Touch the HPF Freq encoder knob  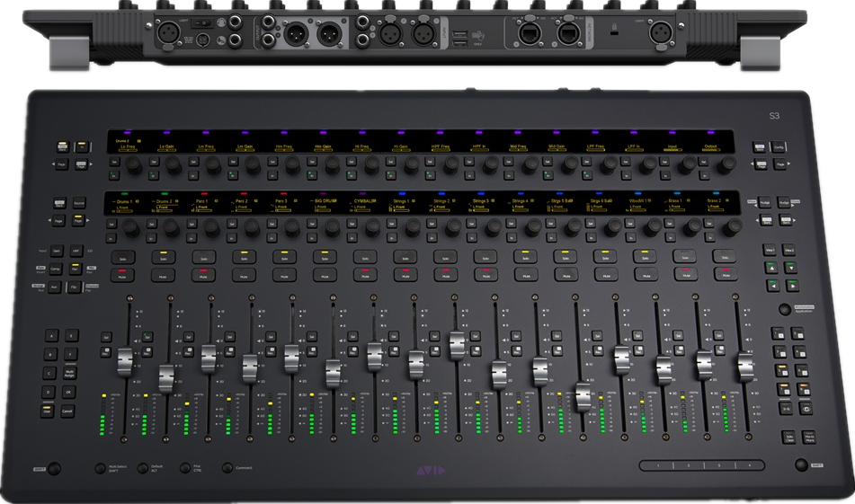pyautogui.click(x=450, y=164)
